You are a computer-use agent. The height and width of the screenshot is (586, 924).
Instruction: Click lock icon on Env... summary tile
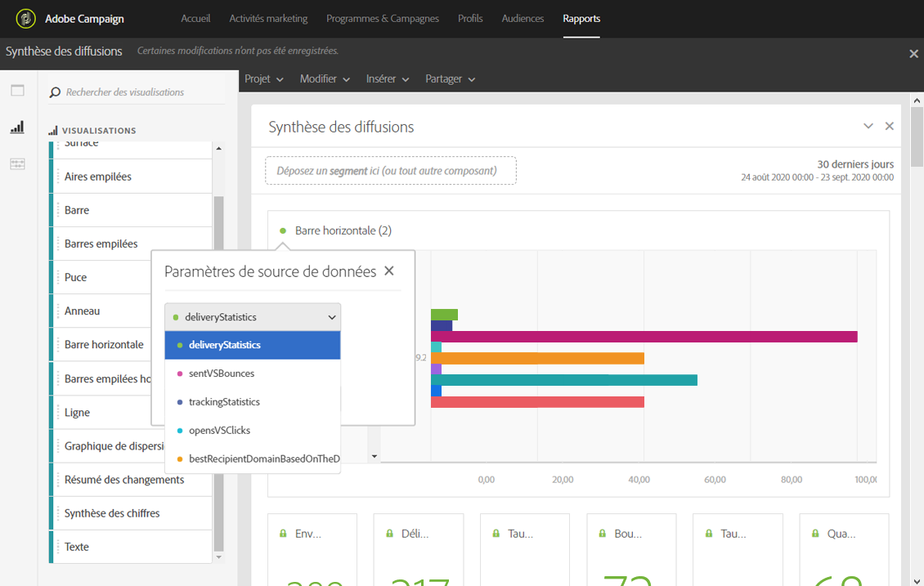284,534
